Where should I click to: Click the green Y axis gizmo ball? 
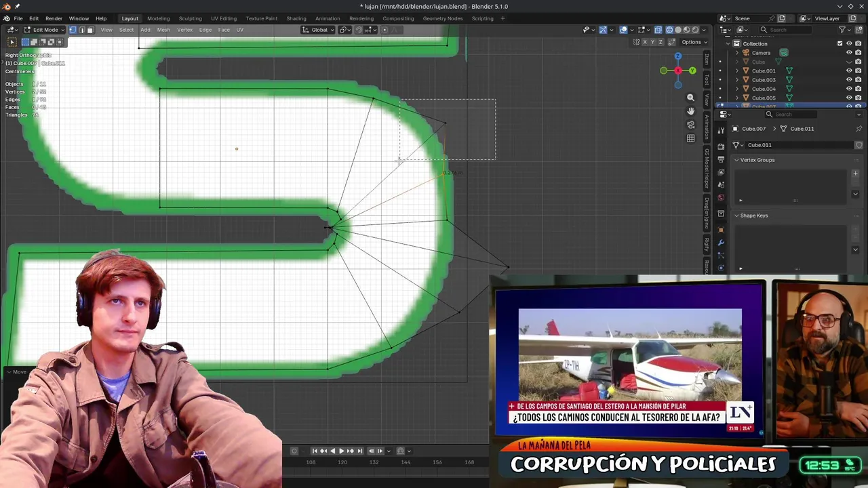tap(692, 70)
